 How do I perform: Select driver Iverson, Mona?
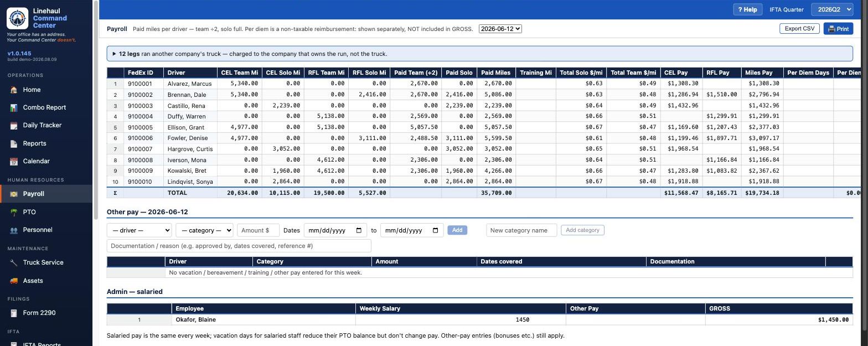[x=187, y=160]
